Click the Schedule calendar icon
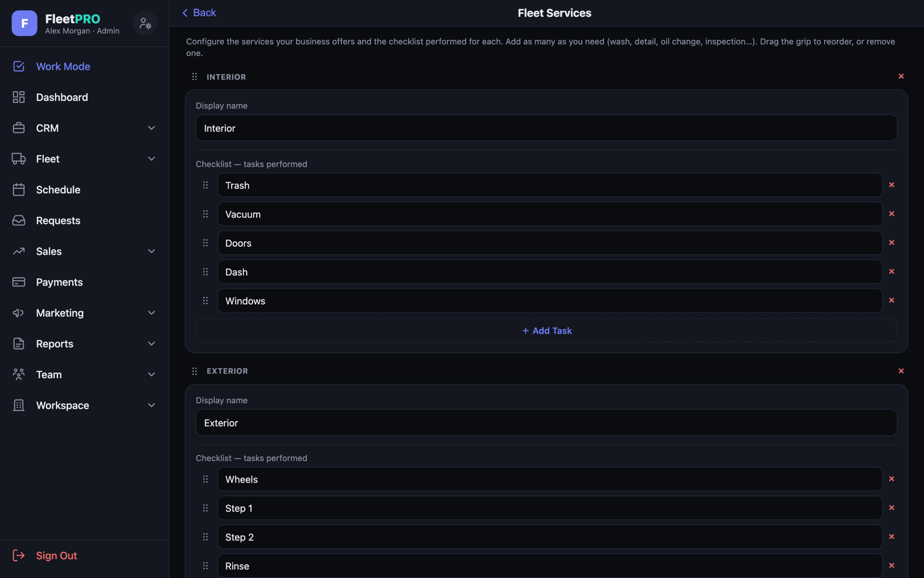The image size is (924, 578). [x=18, y=190]
